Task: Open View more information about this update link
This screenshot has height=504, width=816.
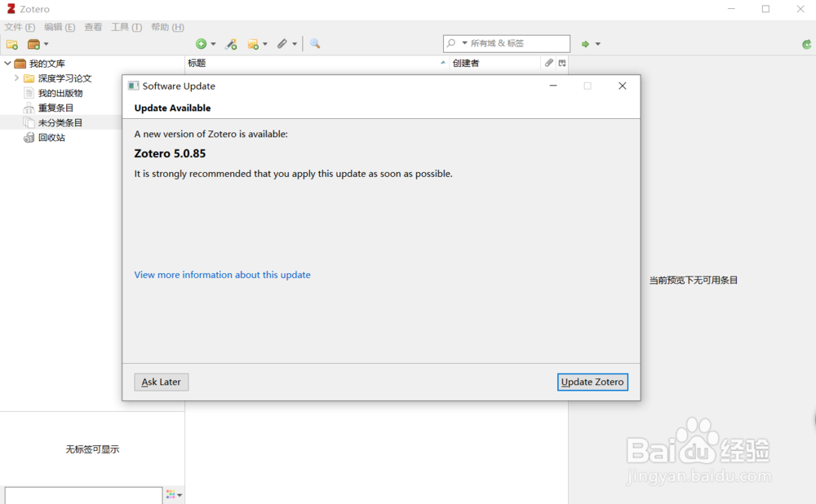Action: click(x=222, y=275)
